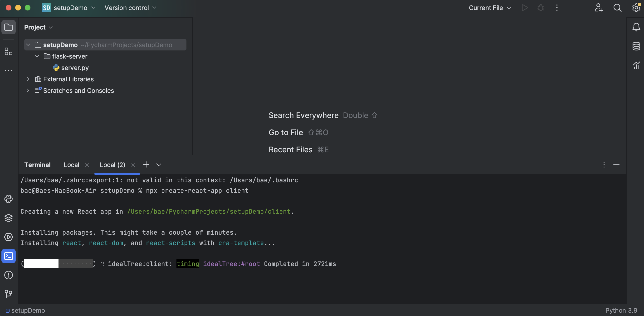The height and width of the screenshot is (316, 644).
Task: Hide the Terminal panel with minimize dash
Action: click(616, 165)
